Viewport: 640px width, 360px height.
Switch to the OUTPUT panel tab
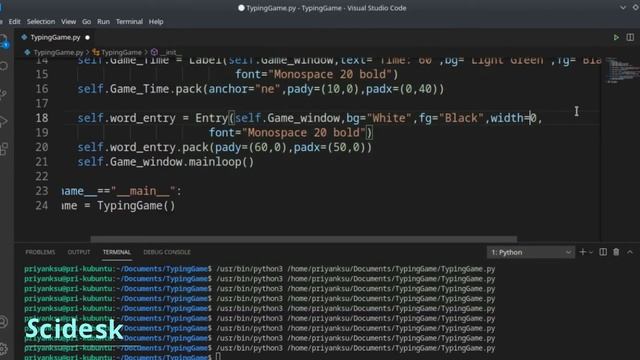coord(79,252)
